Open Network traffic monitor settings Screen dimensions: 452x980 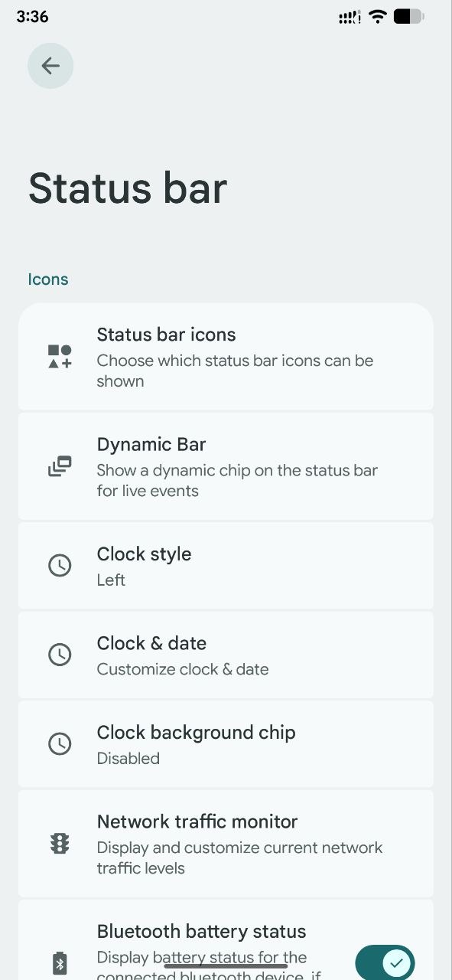point(226,844)
